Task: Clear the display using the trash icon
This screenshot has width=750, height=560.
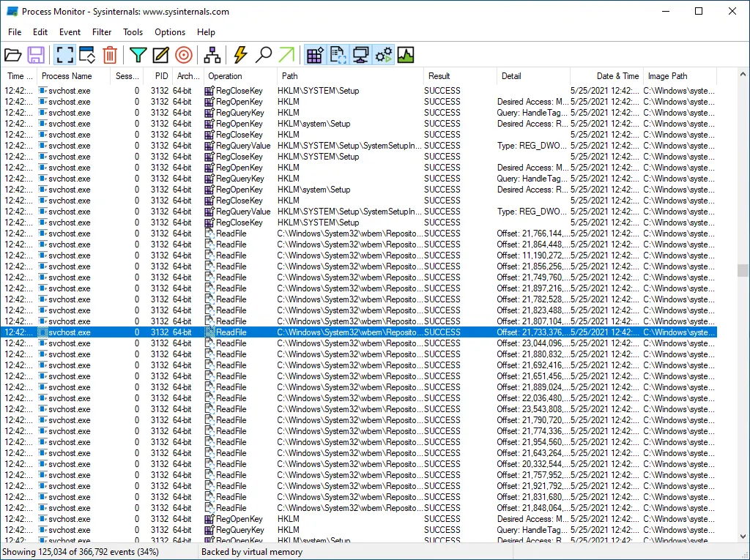Action: [110, 54]
